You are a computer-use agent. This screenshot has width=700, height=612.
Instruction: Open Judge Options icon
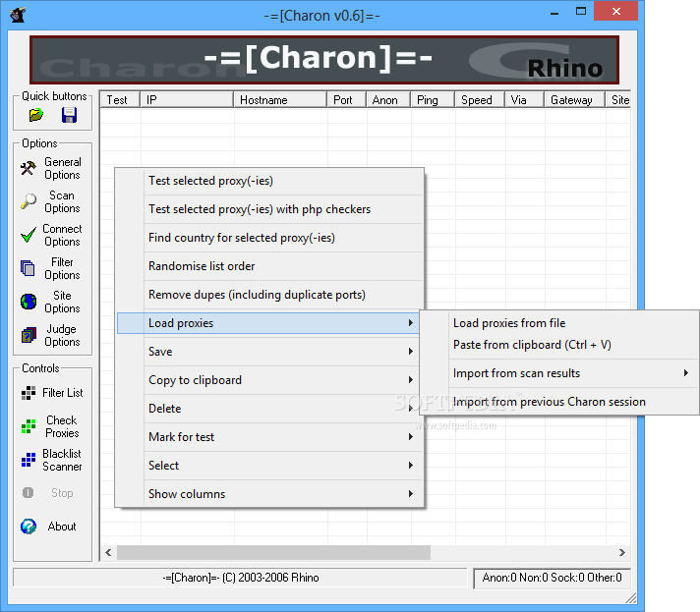(29, 335)
